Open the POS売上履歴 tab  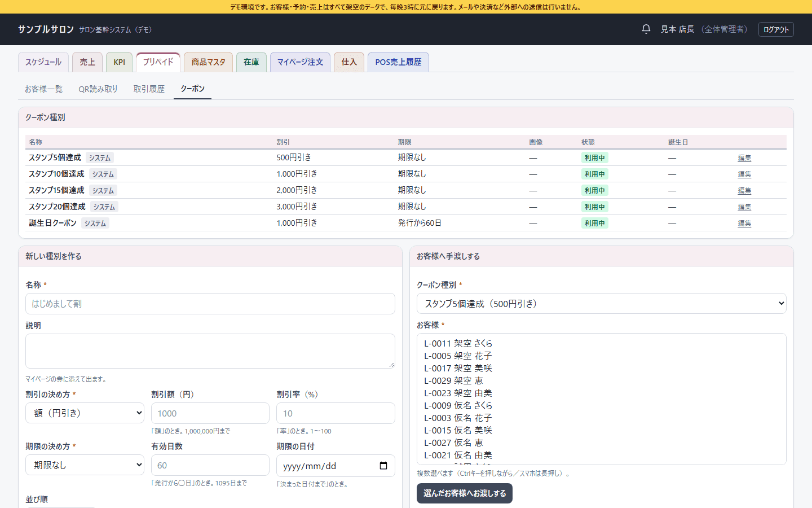pos(398,62)
